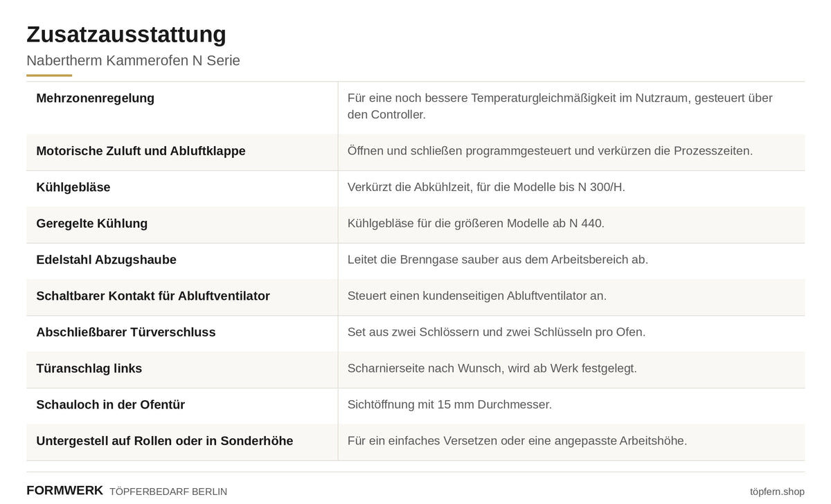Click text 'Steuert einen kundenseitigen Abluftventilator an'
Image resolution: width=831 pixels, height=504 pixels.
click(477, 296)
